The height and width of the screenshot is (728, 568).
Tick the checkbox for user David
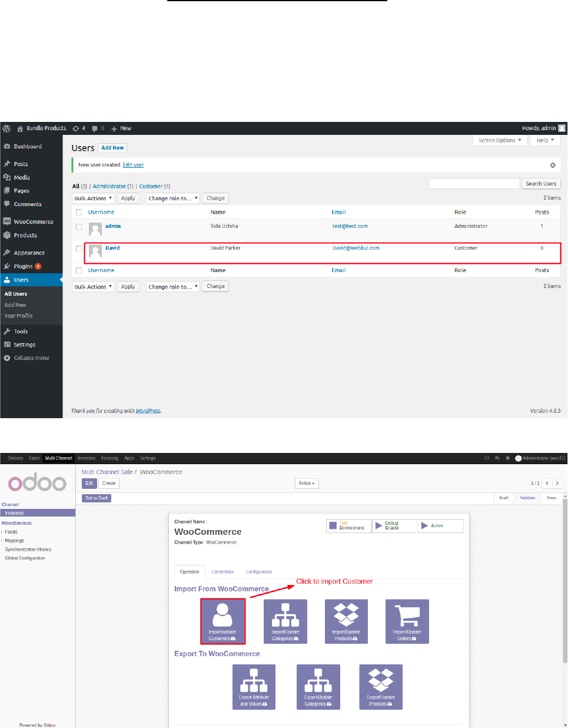click(x=79, y=248)
